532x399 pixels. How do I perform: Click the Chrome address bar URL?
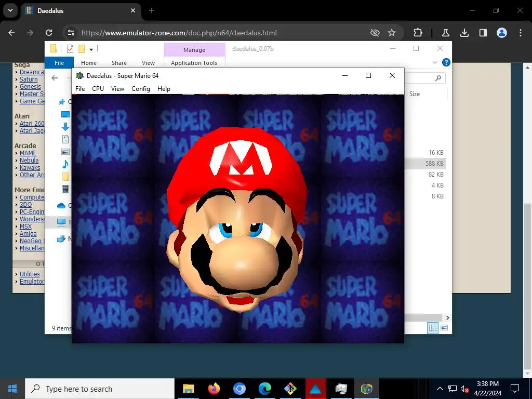pyautogui.click(x=179, y=33)
